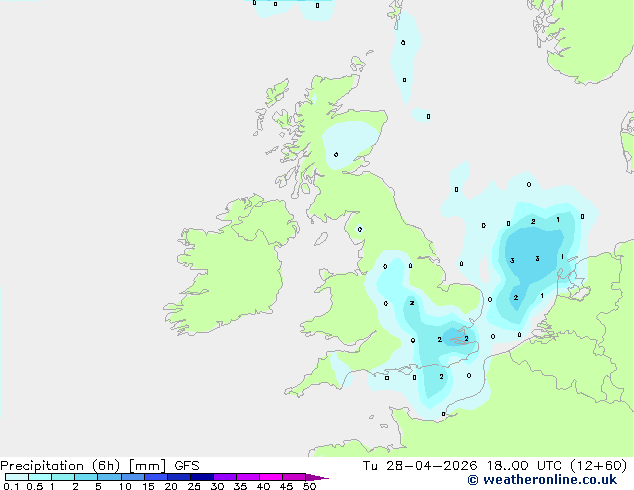Click the over-50 mm arrow on the legend
The image size is (634, 490).
click(317, 477)
